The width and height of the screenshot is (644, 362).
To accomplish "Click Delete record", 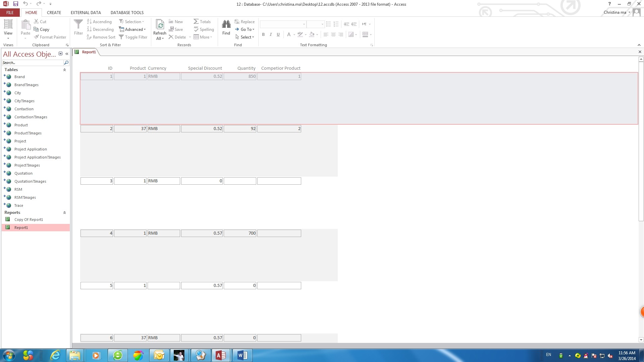I will 177,37.
